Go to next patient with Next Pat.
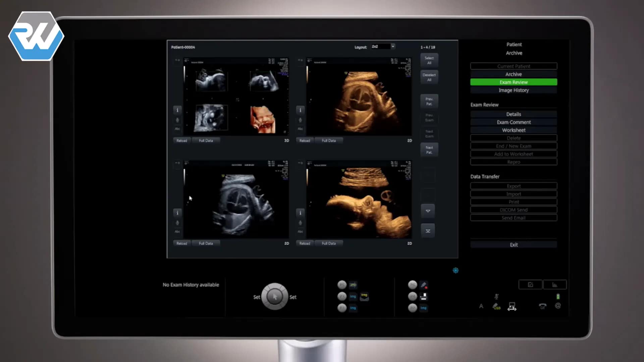Image resolution: width=644 pixels, height=362 pixels. [429, 150]
